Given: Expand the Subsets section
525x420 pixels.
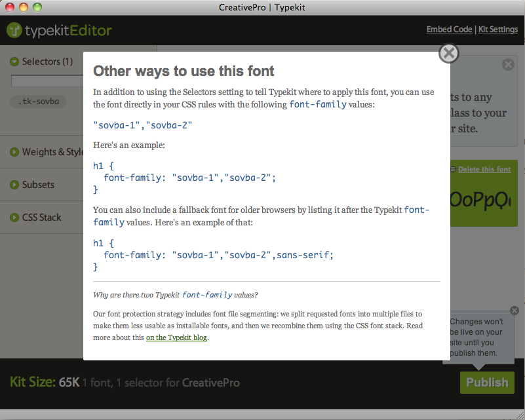Looking at the screenshot, I should (x=14, y=185).
